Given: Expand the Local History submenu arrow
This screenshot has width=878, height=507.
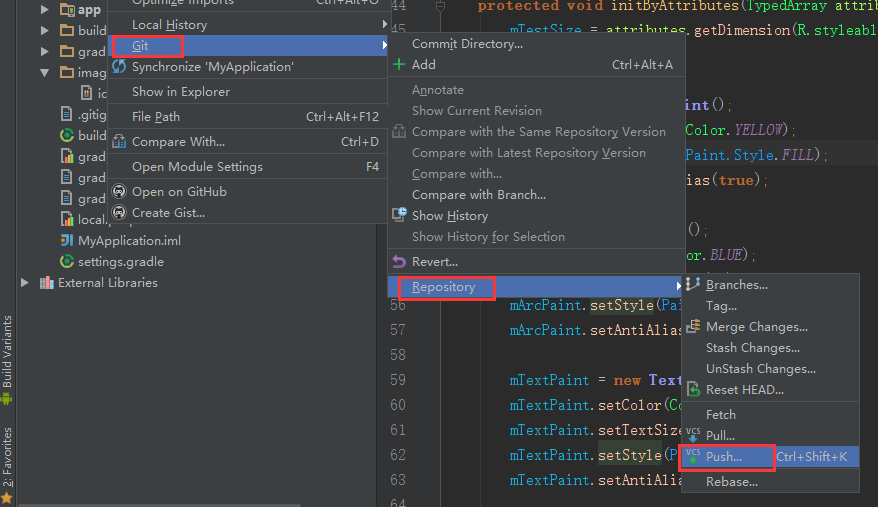Looking at the screenshot, I should click(x=384, y=25).
